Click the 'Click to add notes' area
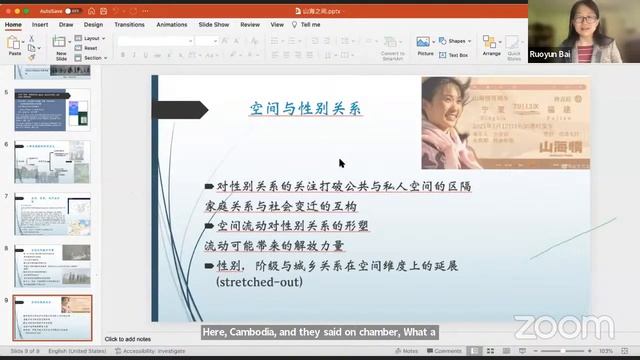Viewport: 640px width, 360px height. click(x=128, y=339)
